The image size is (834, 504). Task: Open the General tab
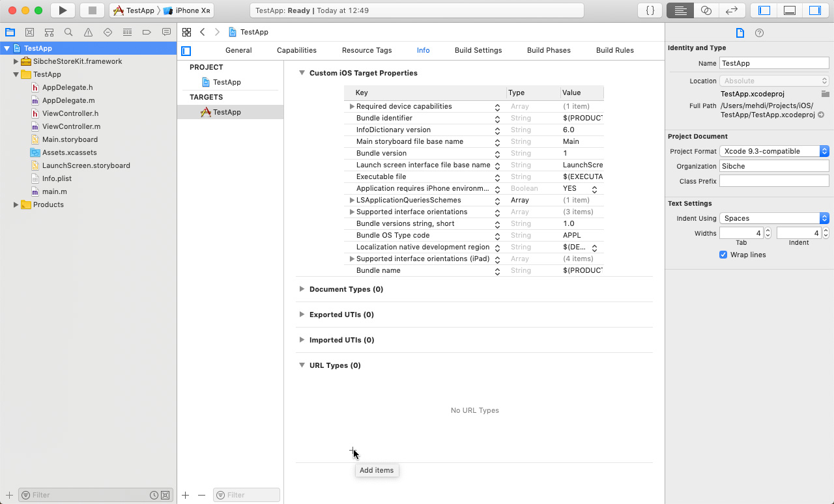pyautogui.click(x=238, y=50)
